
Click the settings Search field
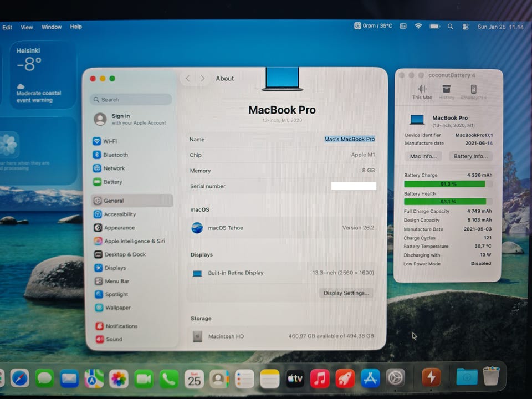(131, 99)
